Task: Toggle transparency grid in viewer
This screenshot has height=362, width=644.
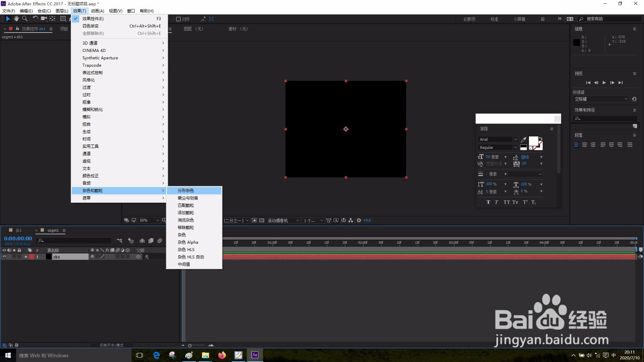Action: (x=262, y=220)
